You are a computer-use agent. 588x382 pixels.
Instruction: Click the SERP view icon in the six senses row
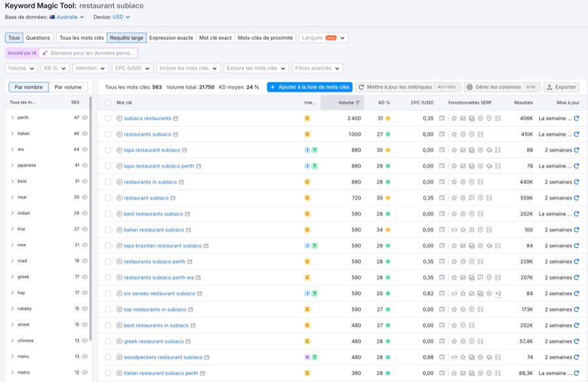click(442, 294)
